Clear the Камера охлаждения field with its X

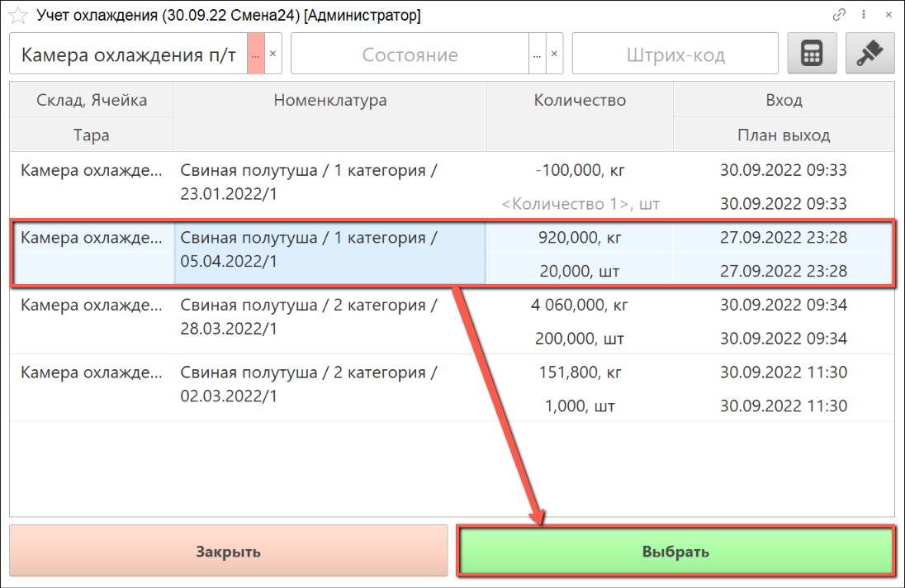point(273,55)
